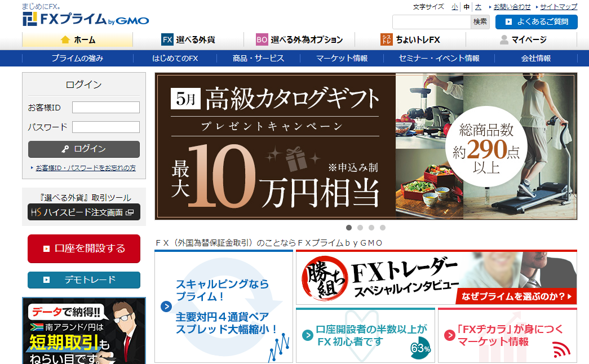Screen dimensions: 589x364
Task: Open the 選べる外貨 tab
Action: coord(188,39)
